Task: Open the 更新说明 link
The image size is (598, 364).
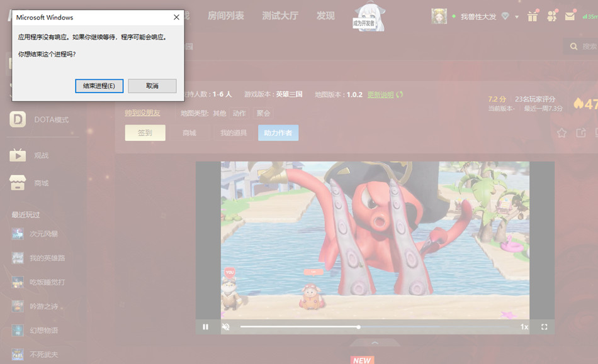Action: 380,95
